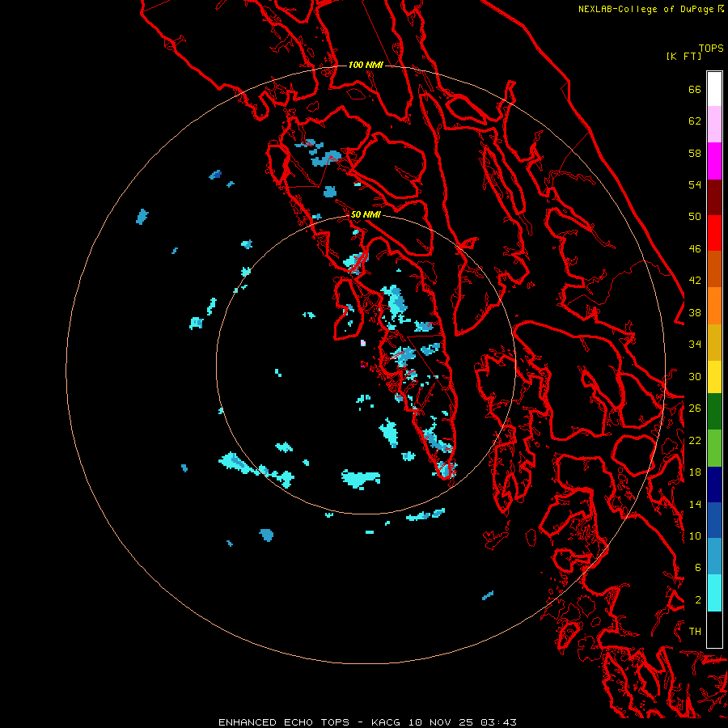Click the "[K FT]" units label
The width and height of the screenshot is (728, 728).
click(x=684, y=56)
